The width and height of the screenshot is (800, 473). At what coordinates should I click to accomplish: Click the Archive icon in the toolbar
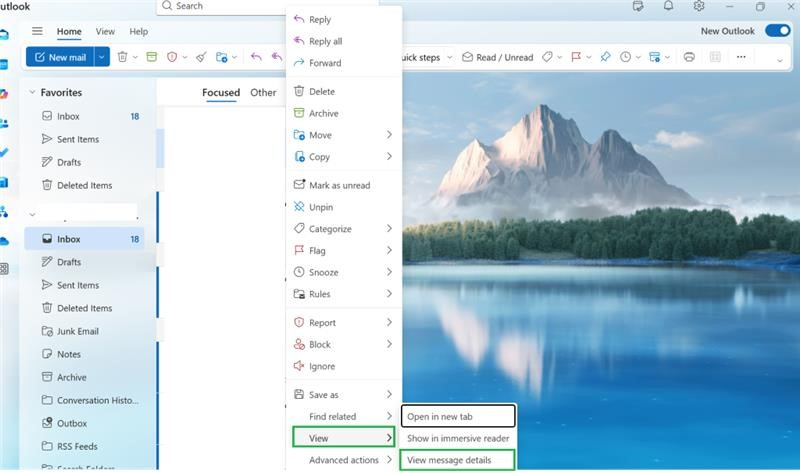click(152, 57)
